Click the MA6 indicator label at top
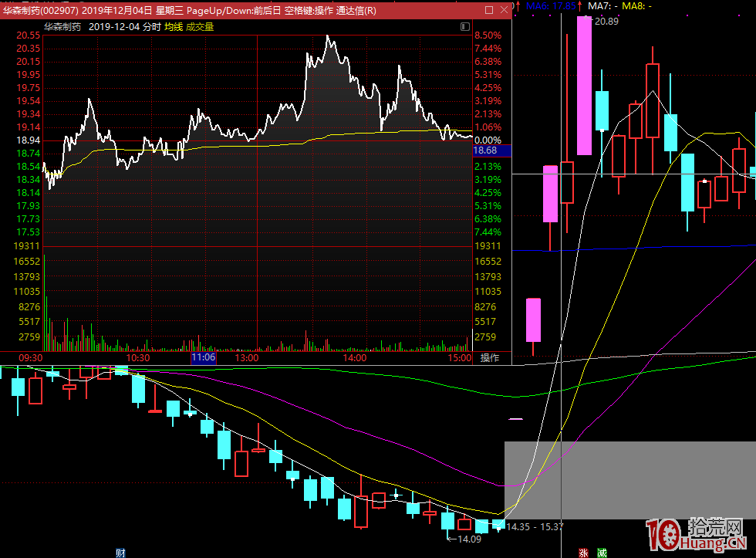Image resolution: width=756 pixels, height=558 pixels. coord(550,5)
